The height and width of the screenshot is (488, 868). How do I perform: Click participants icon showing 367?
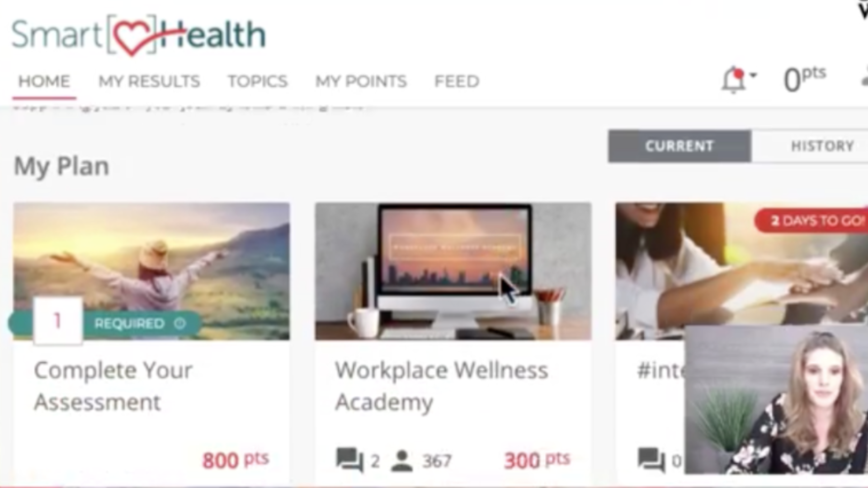tap(401, 460)
